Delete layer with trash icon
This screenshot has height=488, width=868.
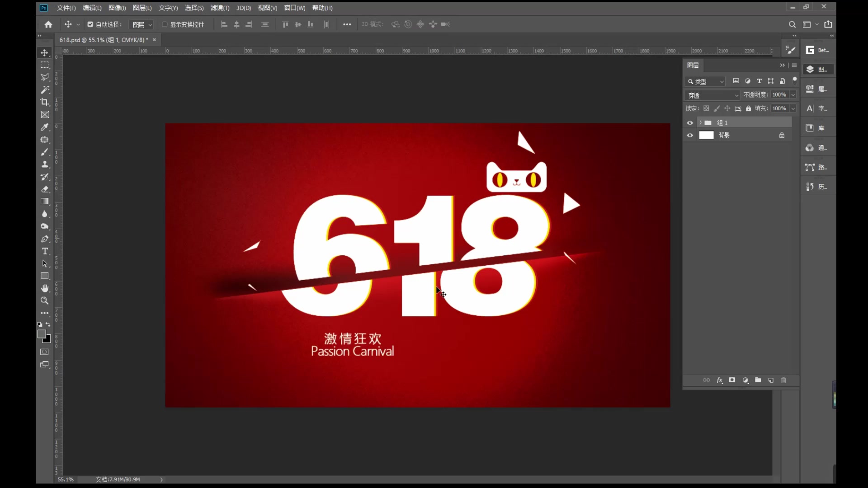point(783,380)
